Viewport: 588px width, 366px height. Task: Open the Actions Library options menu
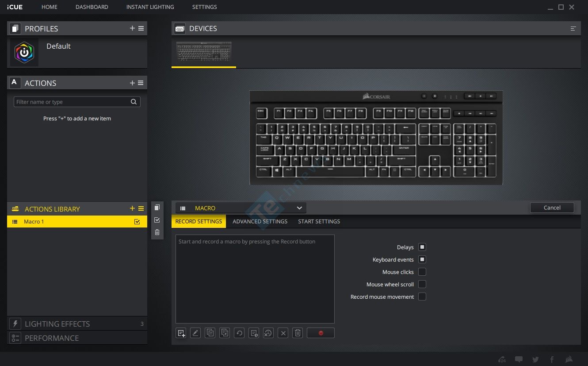(141, 208)
